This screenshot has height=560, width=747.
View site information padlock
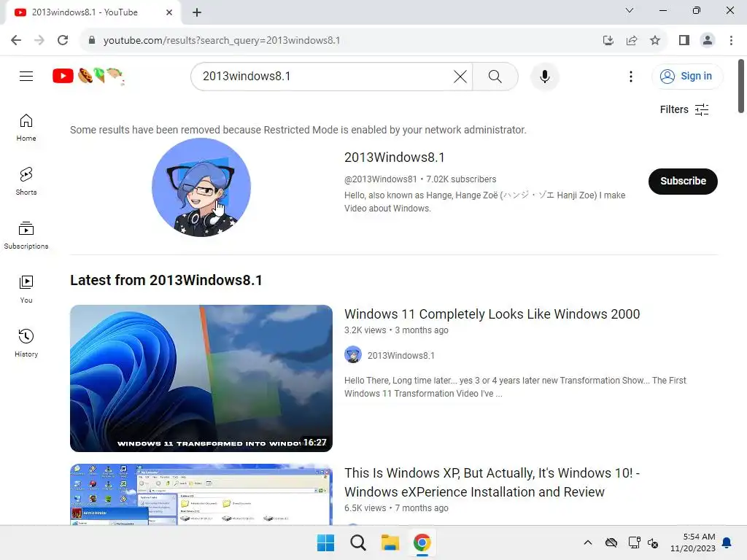92,40
